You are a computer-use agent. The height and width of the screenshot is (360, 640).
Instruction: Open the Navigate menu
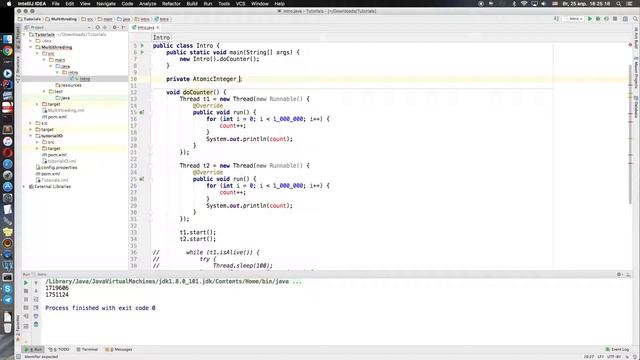point(106,4)
